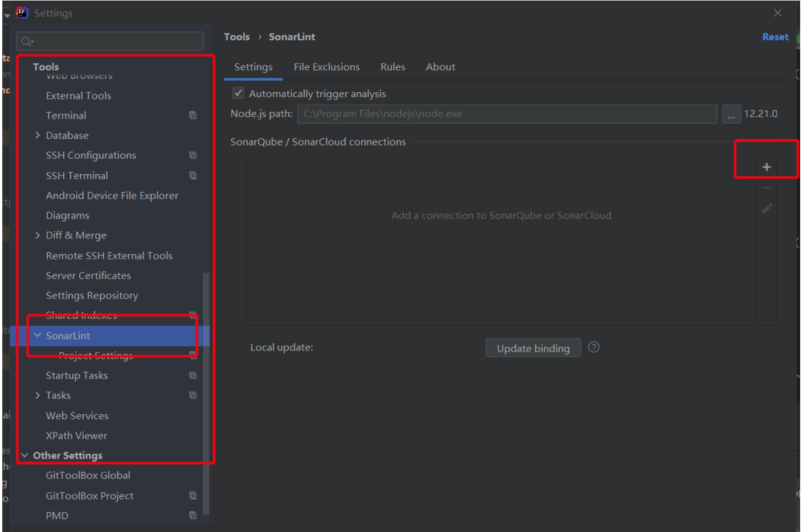This screenshot has height=532, width=803.
Task: Click project-level icon beside GitToolBox Project
Action: click(x=193, y=496)
